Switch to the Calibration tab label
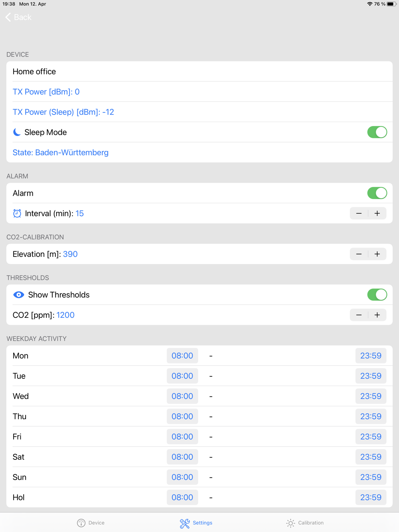Image resolution: width=399 pixels, height=532 pixels. (311, 523)
